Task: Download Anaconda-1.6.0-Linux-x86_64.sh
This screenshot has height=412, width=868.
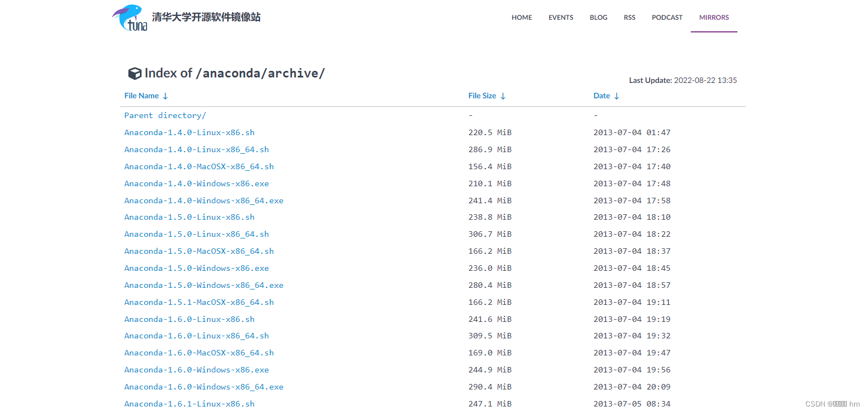Action: (x=196, y=336)
